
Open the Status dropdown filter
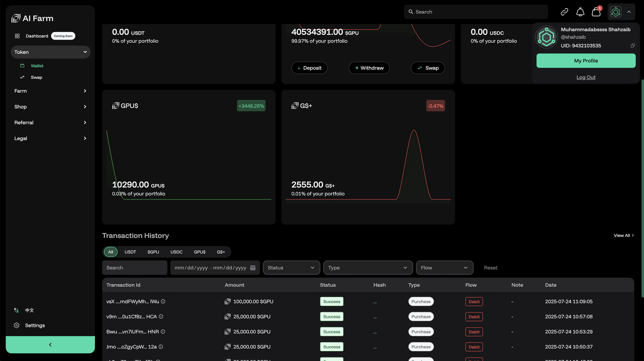tap(291, 268)
